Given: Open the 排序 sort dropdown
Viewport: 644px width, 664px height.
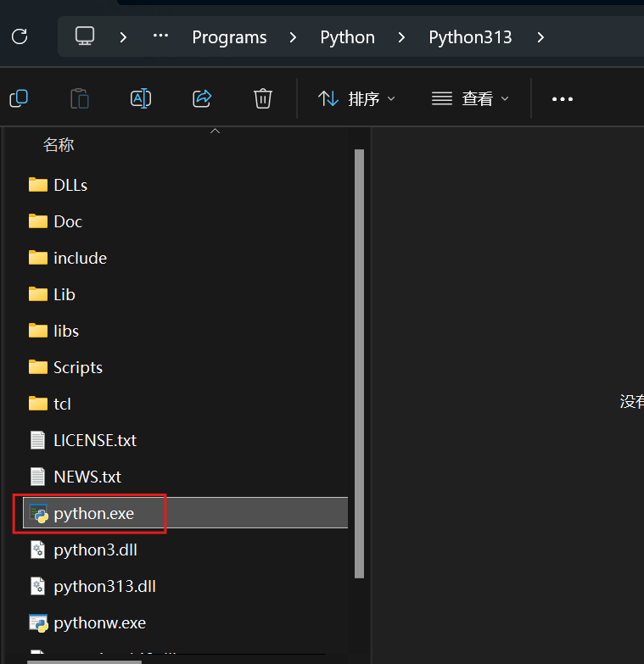Looking at the screenshot, I should [x=356, y=99].
